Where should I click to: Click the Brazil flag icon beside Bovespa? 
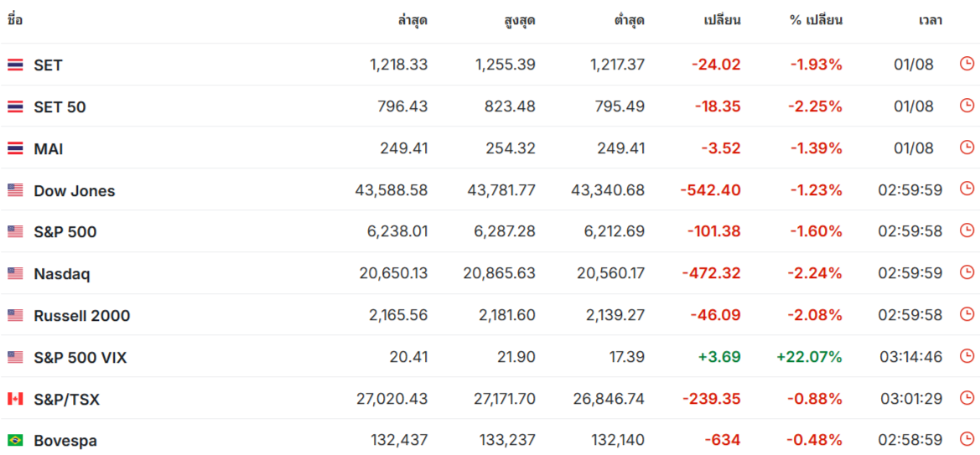[15, 441]
